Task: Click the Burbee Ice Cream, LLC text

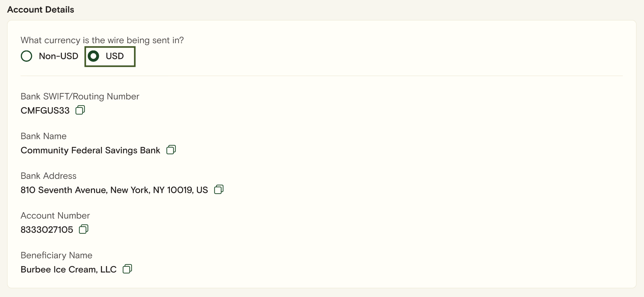Action: 69,270
